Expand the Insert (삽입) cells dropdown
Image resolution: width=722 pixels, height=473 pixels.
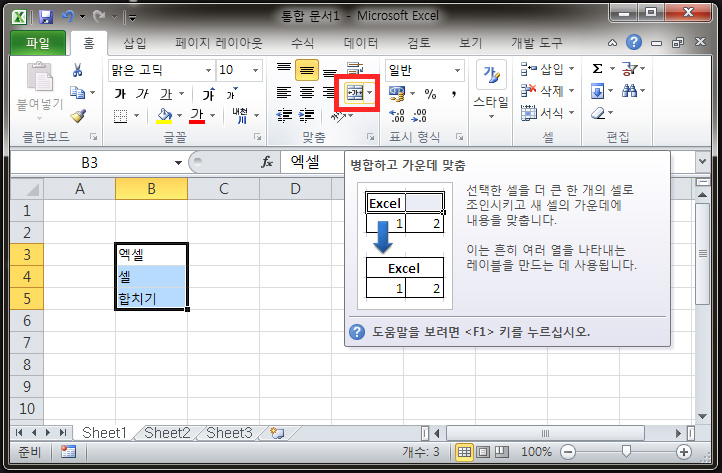pos(571,69)
